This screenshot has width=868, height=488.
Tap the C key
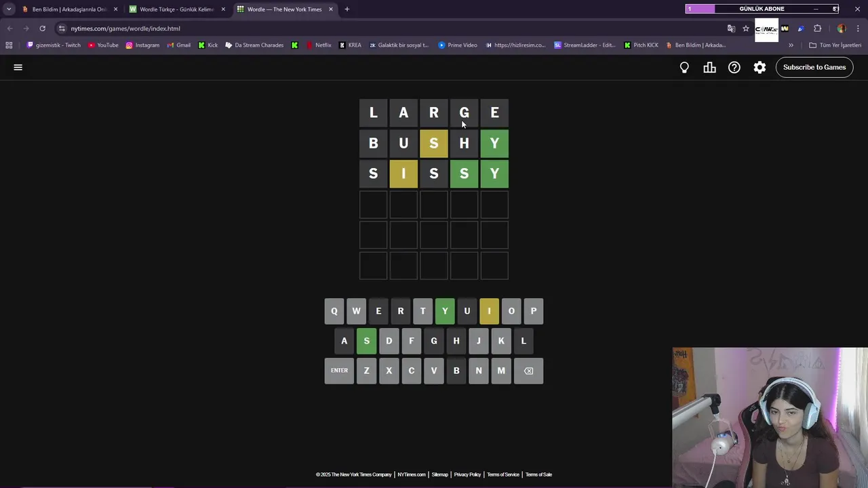(411, 371)
